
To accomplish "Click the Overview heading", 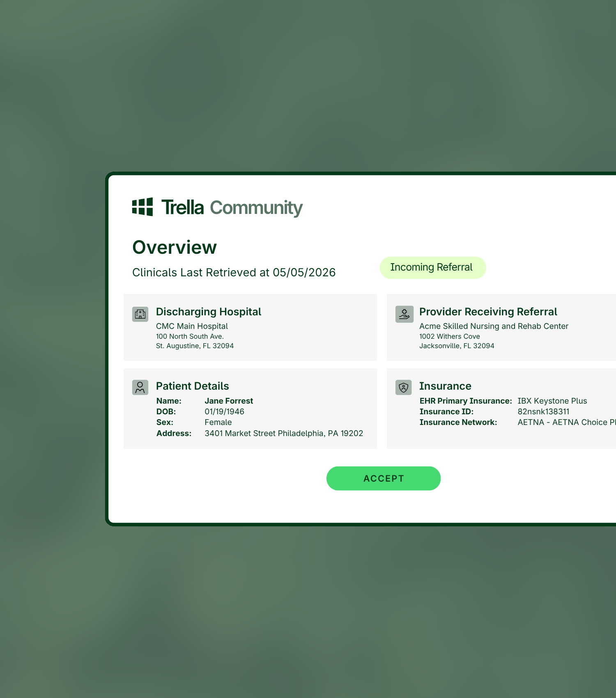I will [x=175, y=248].
